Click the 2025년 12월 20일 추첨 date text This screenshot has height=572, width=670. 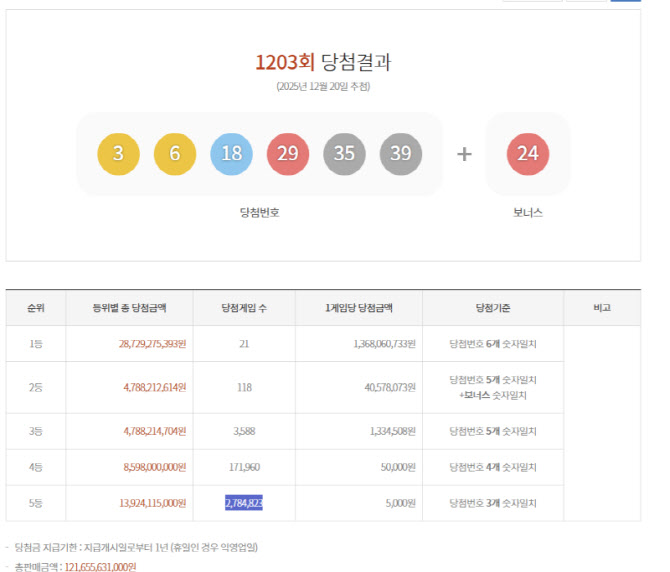pyautogui.click(x=323, y=87)
